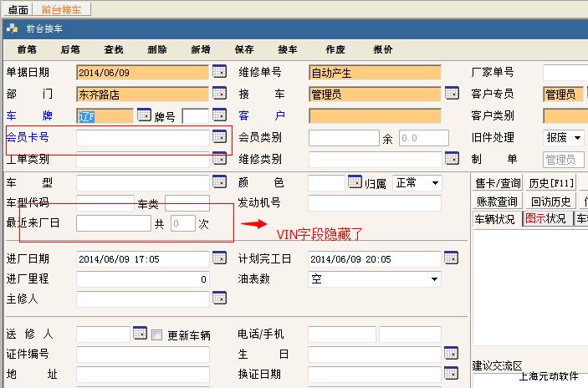Click lookup icon beside 会员卡号 field
The width and height of the screenshot is (588, 388).
coord(219,136)
